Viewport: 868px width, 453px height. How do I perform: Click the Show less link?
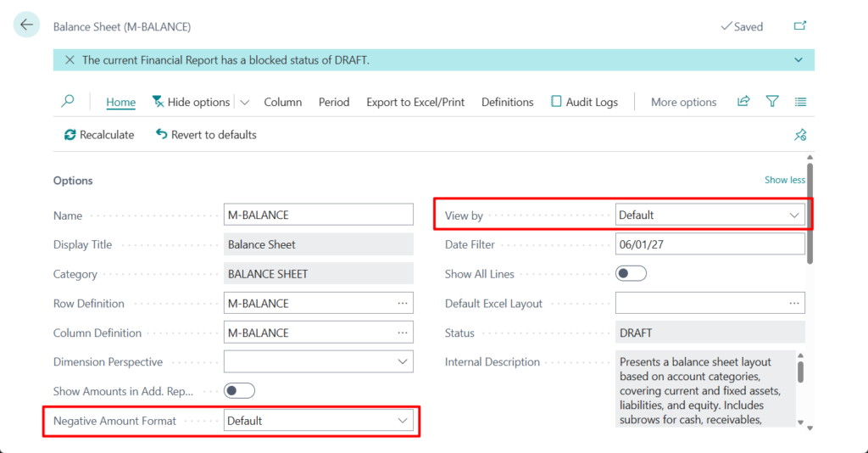[784, 180]
